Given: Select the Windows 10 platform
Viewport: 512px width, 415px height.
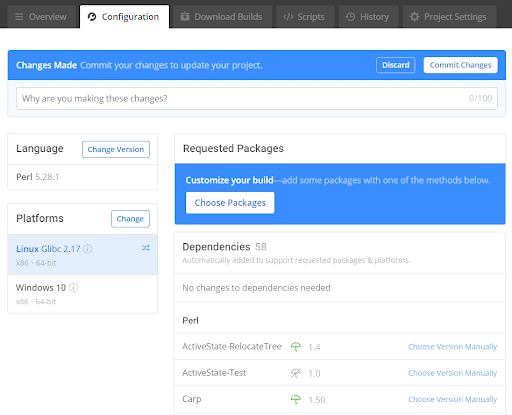Looking at the screenshot, I should click(x=83, y=294).
